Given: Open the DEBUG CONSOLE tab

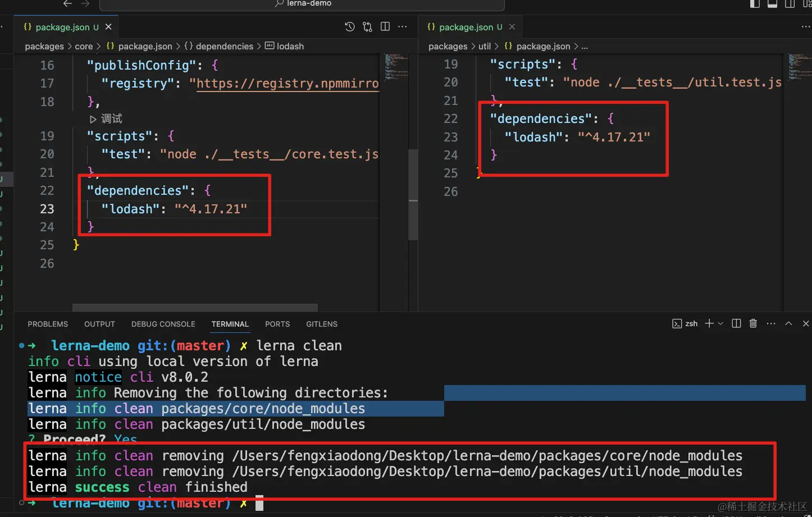Looking at the screenshot, I should (163, 324).
